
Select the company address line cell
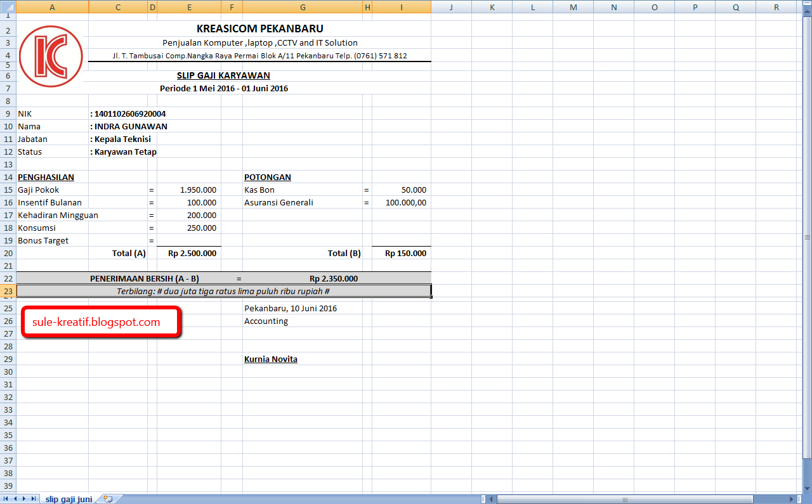coord(259,56)
